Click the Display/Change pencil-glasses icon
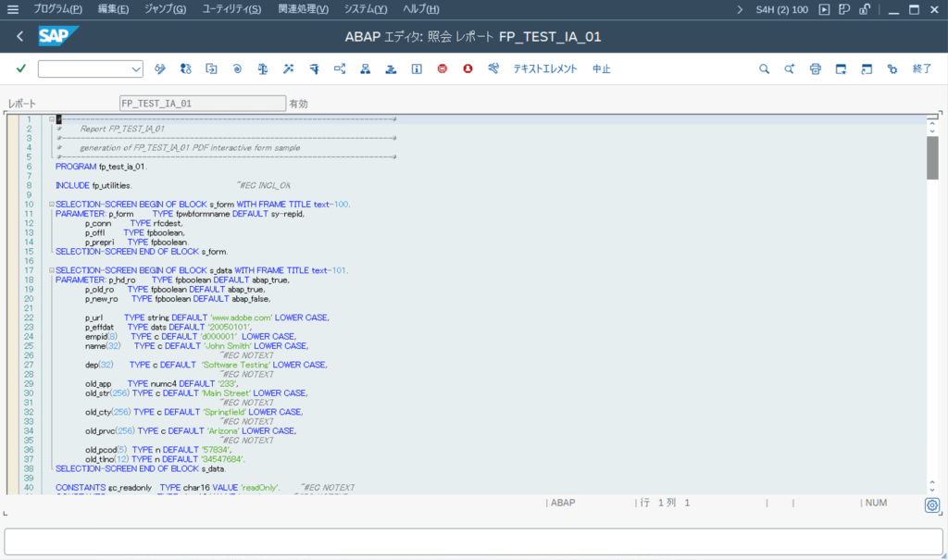 pos(160,68)
